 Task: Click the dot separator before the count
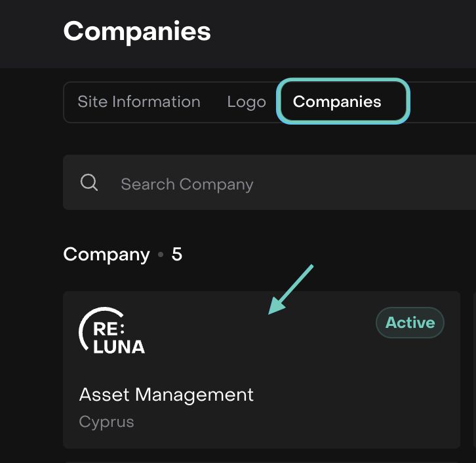(x=161, y=255)
